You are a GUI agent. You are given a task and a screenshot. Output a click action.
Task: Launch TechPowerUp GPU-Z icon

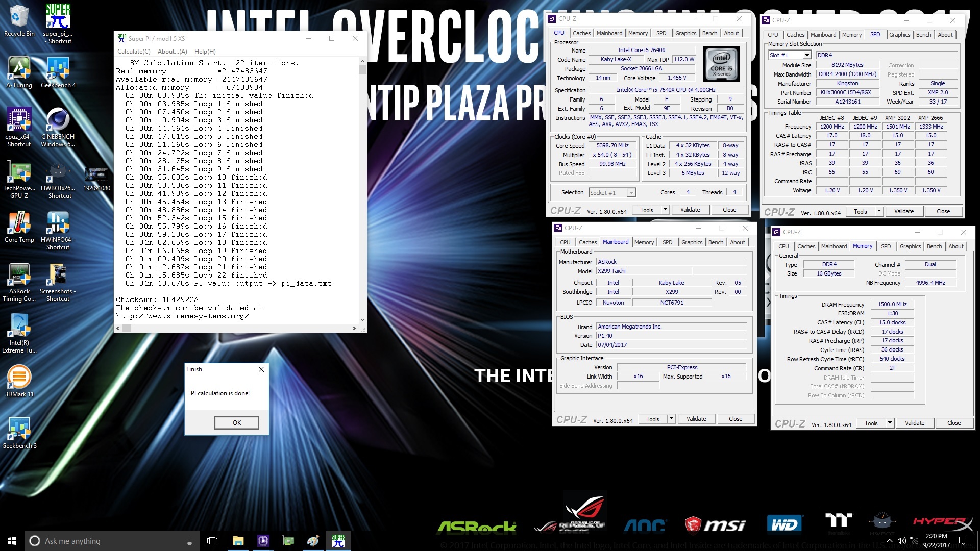19,180
